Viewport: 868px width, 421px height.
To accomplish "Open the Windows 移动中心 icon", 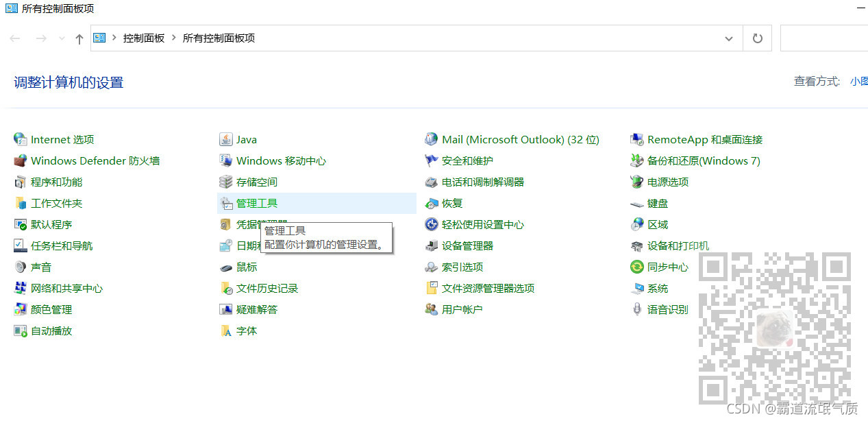I will [225, 160].
